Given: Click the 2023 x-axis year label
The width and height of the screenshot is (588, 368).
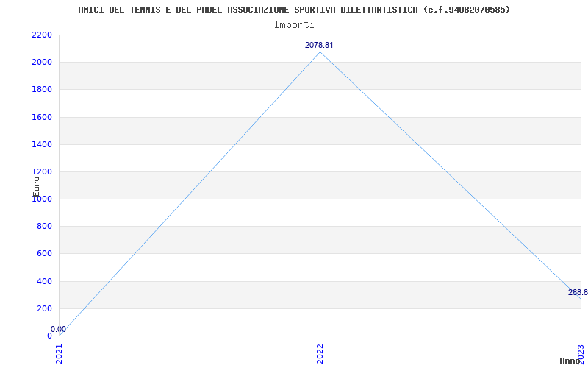Looking at the screenshot, I should (x=581, y=354).
